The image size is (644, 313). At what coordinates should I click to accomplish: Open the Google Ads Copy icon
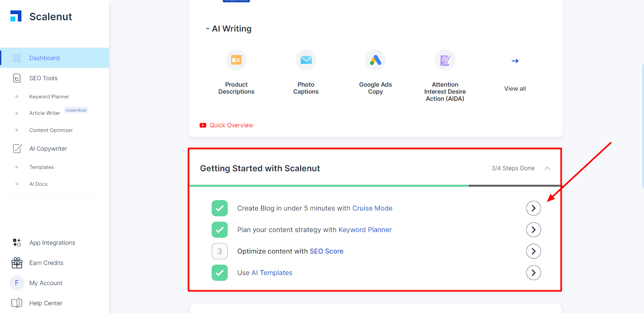click(x=376, y=60)
